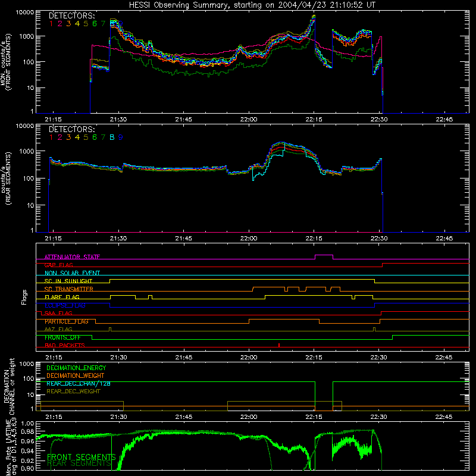This screenshot has height=476, width=476.
Task: Click the DECIMATION_ENERGY legend label
Action: click(76, 368)
